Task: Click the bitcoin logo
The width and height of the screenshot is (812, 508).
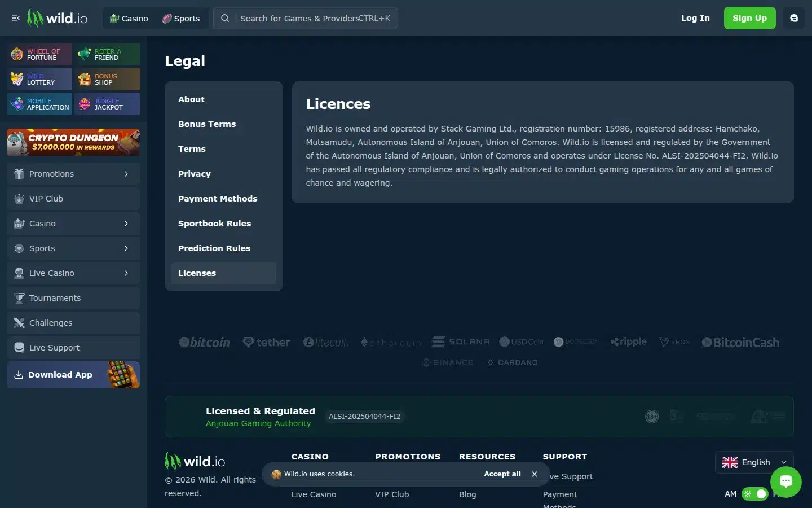Action: click(x=204, y=342)
